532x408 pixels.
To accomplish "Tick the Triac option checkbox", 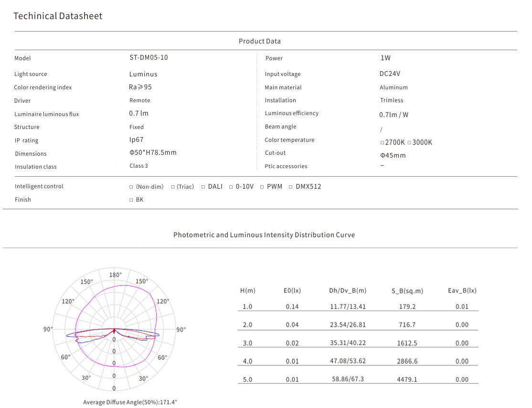I will click(x=173, y=187).
